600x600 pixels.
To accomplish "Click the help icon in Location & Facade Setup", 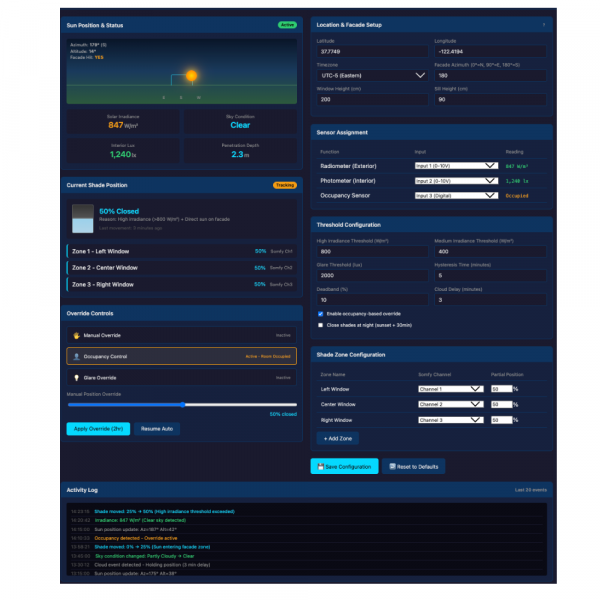I will click(543, 24).
